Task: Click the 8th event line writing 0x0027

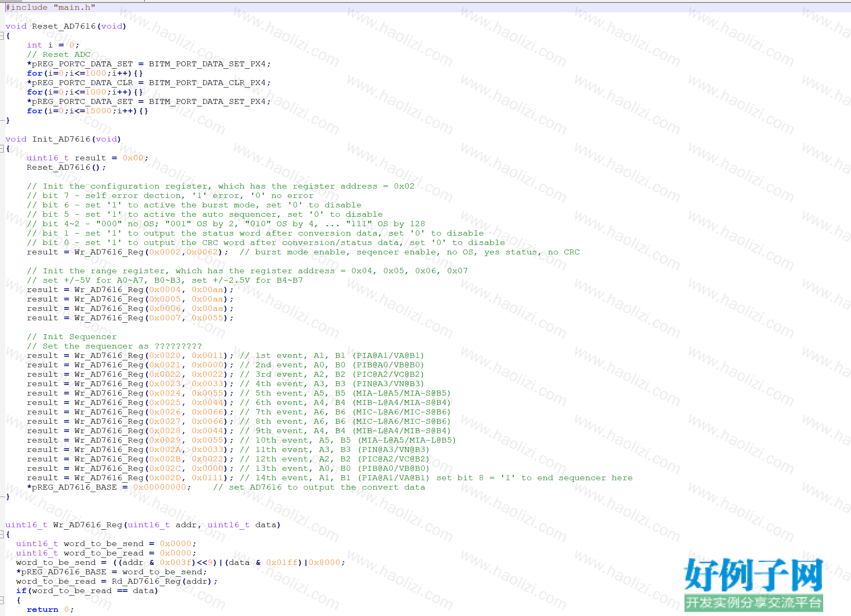Action: (239, 421)
